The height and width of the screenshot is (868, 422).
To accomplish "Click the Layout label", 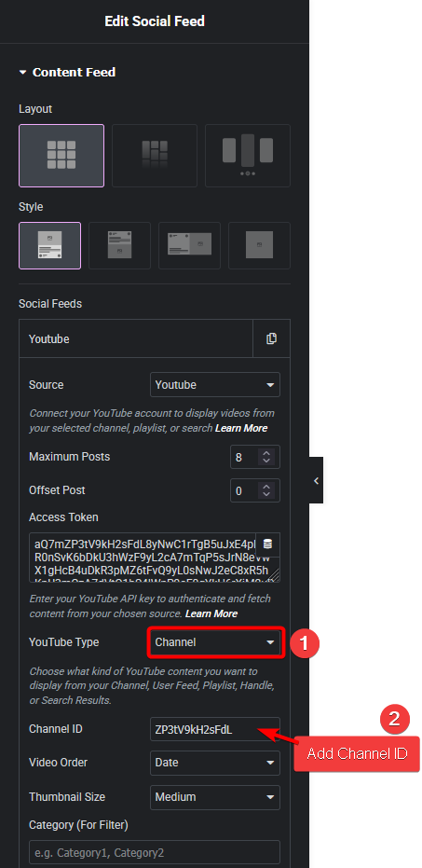I will (35, 109).
